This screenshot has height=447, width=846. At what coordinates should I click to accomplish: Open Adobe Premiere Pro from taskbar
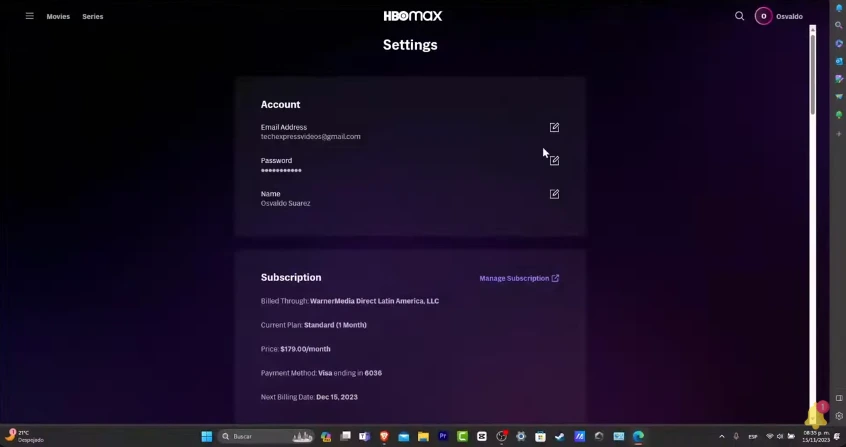[x=443, y=436]
